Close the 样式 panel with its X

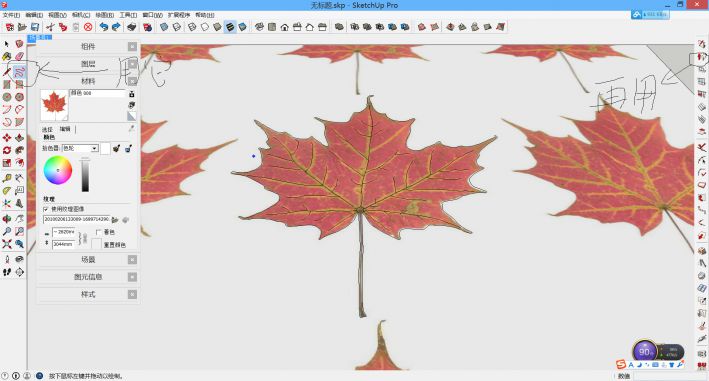[132, 294]
